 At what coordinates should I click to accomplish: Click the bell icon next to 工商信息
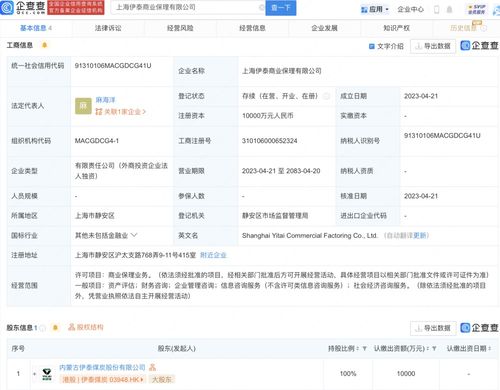(44, 45)
